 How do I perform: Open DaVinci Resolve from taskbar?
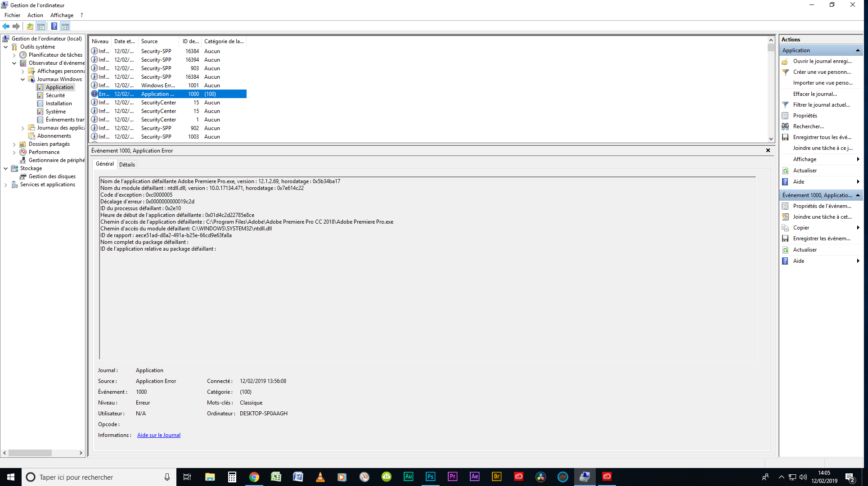click(540, 477)
